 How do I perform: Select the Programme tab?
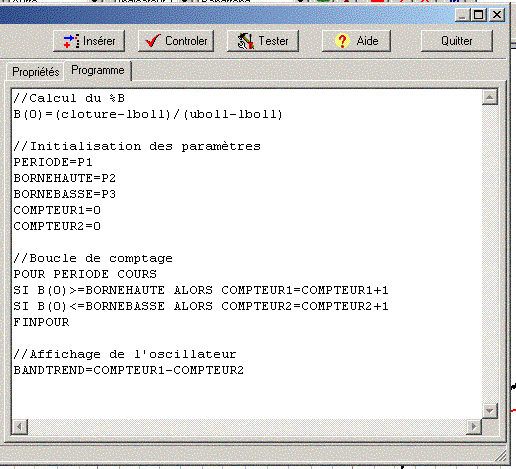pos(98,70)
